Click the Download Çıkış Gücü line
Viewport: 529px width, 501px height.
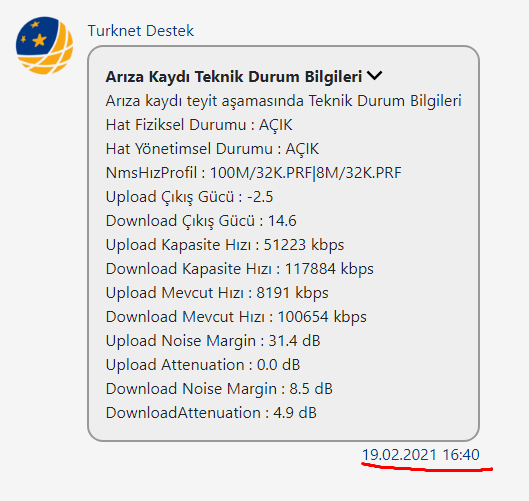(x=201, y=221)
